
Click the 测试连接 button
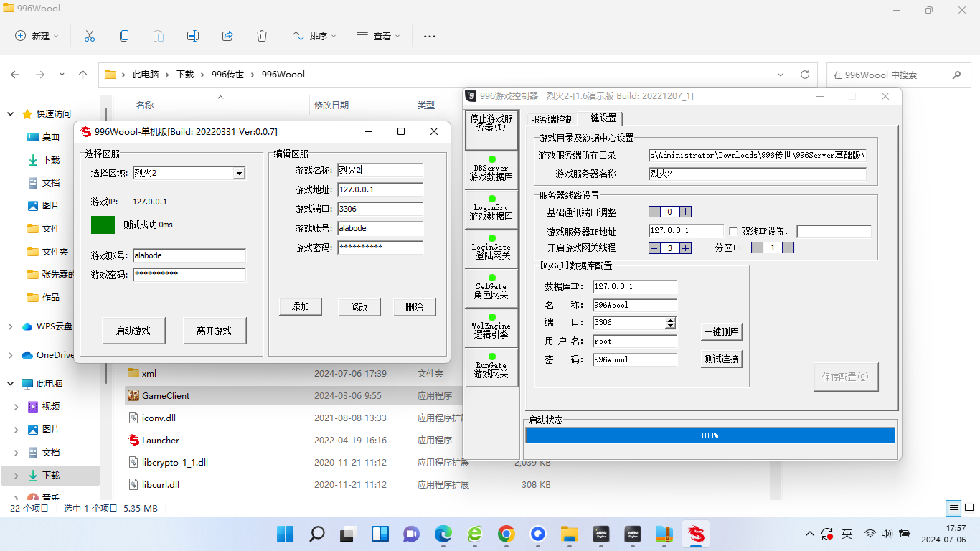tap(722, 359)
